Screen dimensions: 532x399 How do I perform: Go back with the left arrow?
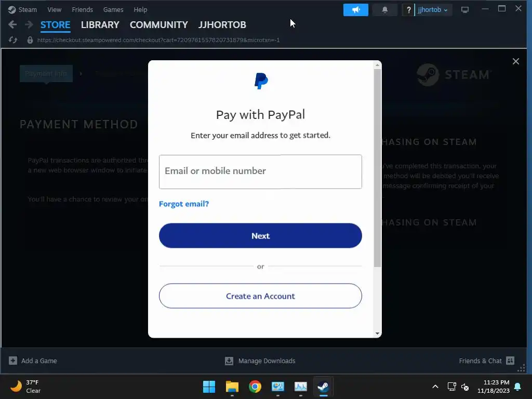coord(12,24)
